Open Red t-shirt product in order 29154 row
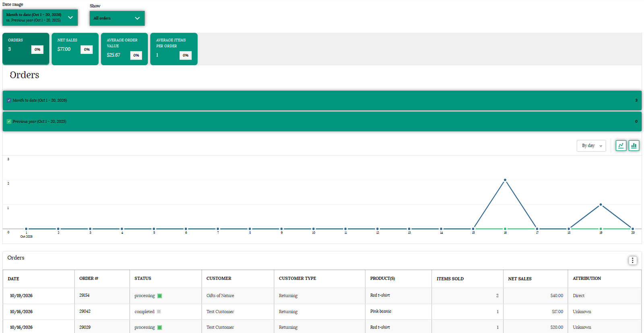This screenshot has width=644, height=333. tap(380, 295)
